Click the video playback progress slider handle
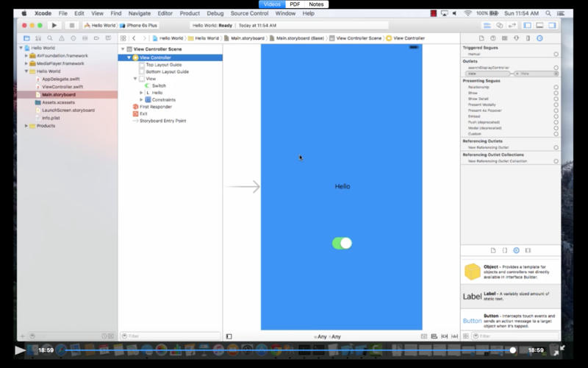588x368 pixels. pos(512,350)
